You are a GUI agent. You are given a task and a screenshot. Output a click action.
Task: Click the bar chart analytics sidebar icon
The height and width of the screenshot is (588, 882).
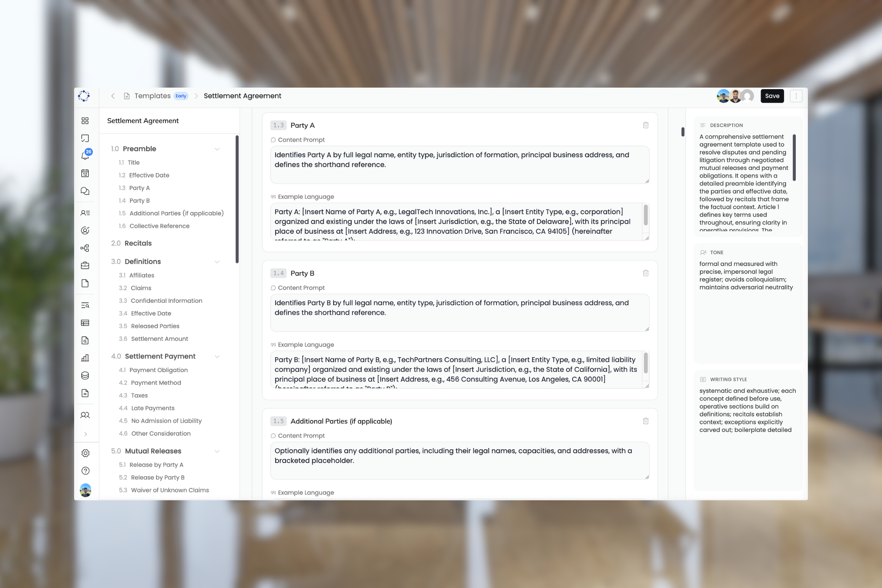(x=85, y=358)
